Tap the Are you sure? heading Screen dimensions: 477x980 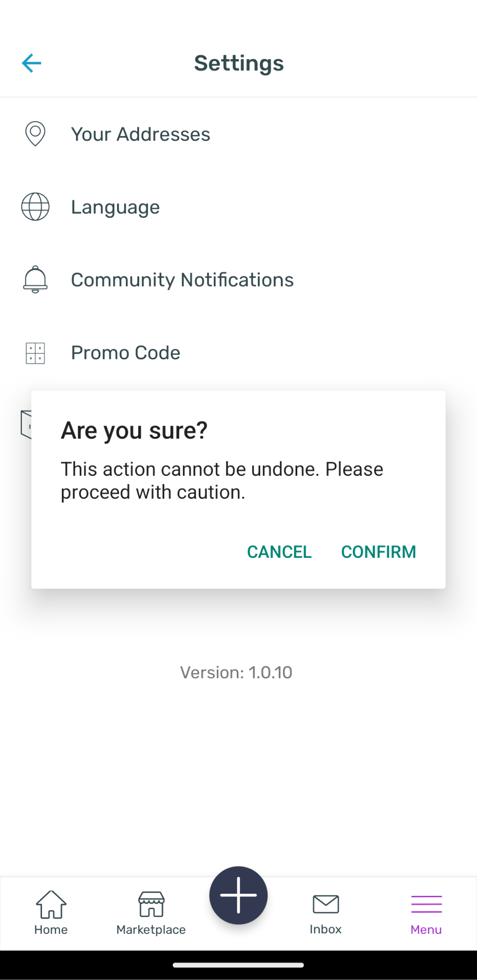pyautogui.click(x=134, y=430)
